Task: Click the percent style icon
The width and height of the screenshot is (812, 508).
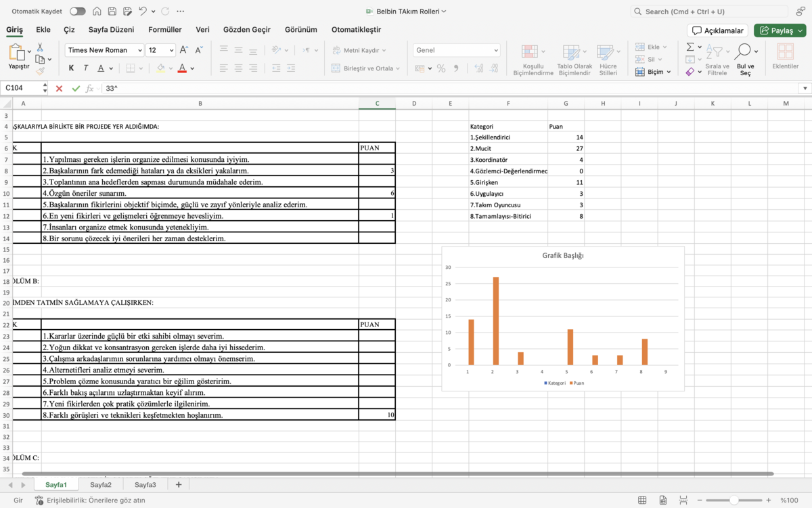Action: pyautogui.click(x=441, y=68)
